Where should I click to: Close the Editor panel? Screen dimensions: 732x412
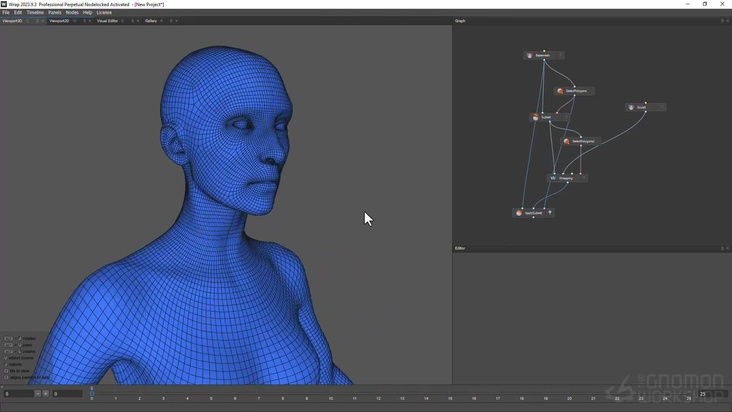[x=728, y=248]
